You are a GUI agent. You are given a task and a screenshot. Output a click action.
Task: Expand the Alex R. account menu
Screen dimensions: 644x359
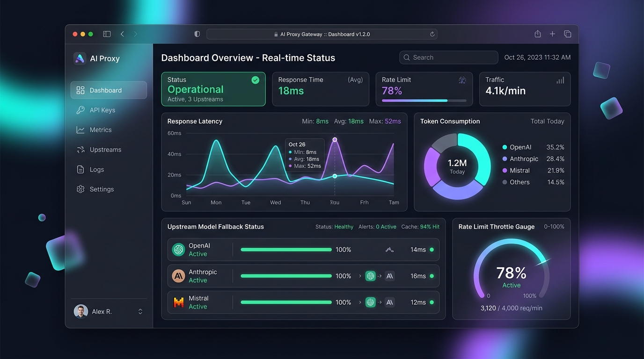(x=140, y=311)
